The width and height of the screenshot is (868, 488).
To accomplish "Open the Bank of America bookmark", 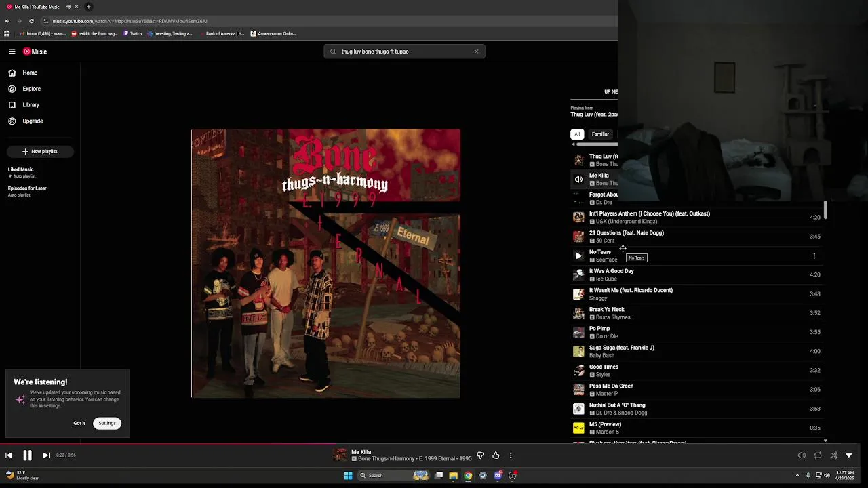I will point(222,33).
